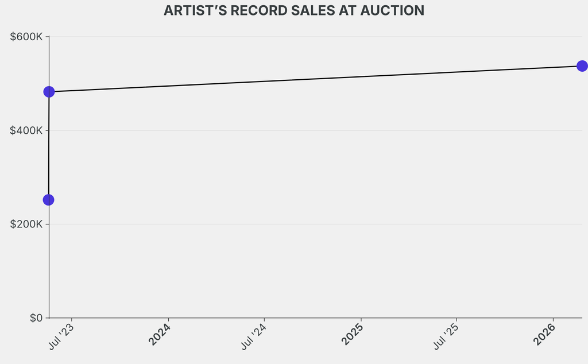Screen dimensions: 588x364
Task: Click the Jul '24 x-axis label
Action: 254,336
